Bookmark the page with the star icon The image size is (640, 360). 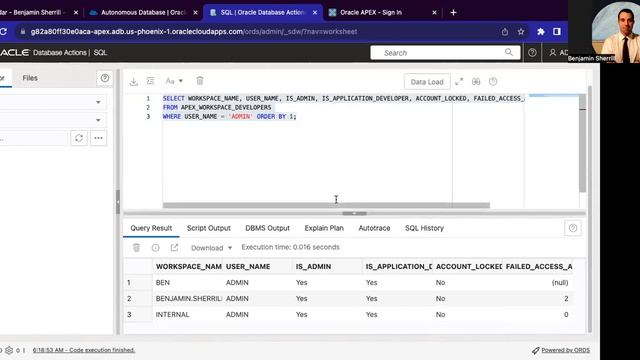[x=521, y=32]
